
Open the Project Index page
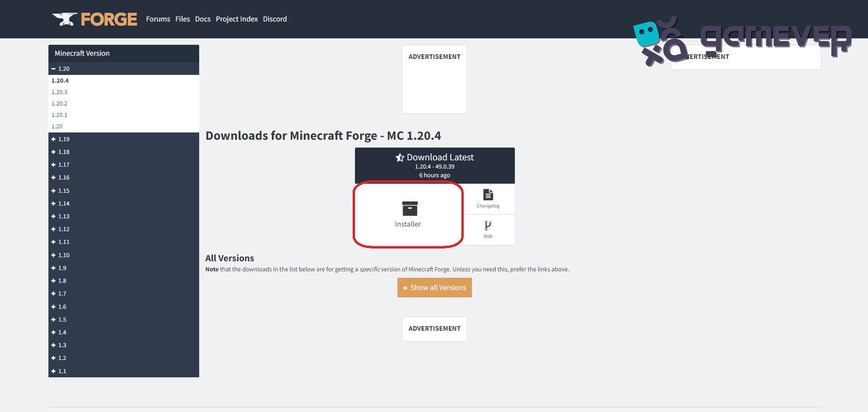[x=237, y=19]
